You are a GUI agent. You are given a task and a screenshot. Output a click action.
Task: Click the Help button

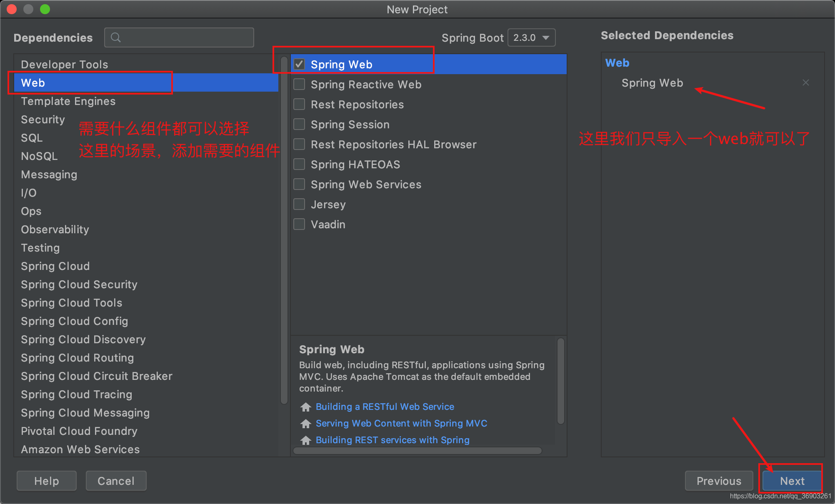point(47,481)
